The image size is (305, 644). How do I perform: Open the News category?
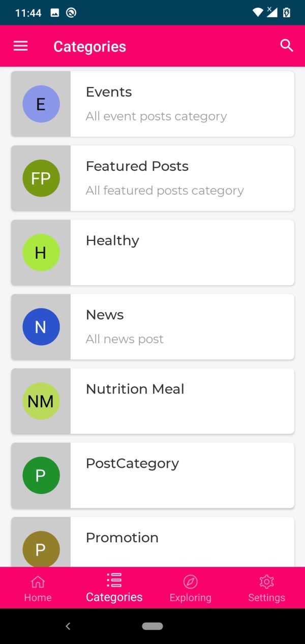click(x=182, y=327)
